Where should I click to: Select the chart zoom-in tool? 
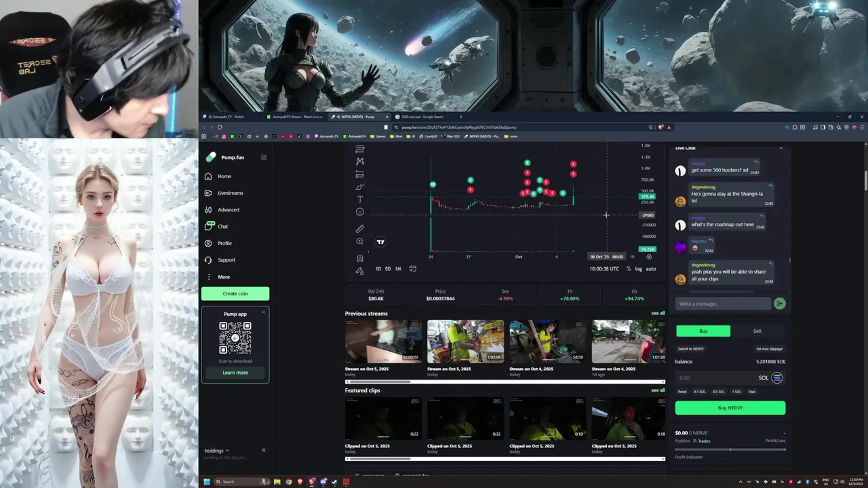[x=360, y=241]
